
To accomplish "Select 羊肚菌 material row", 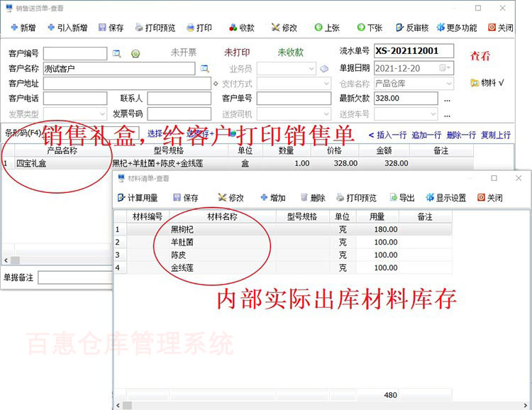I will [x=282, y=243].
